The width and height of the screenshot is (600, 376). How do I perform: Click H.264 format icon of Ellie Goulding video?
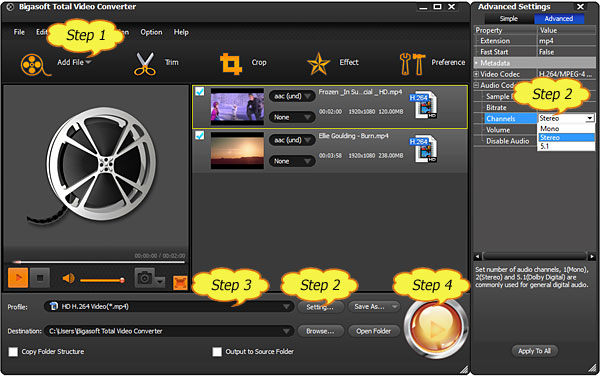(424, 148)
